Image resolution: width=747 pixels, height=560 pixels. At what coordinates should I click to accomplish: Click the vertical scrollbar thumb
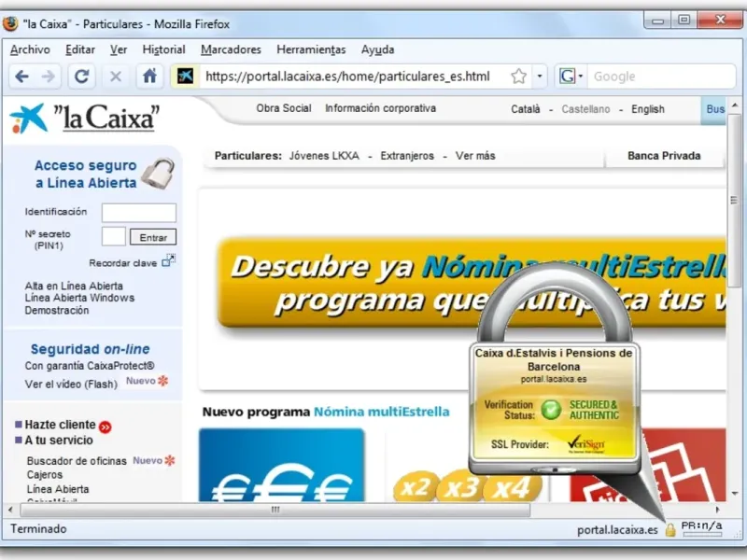(x=734, y=200)
